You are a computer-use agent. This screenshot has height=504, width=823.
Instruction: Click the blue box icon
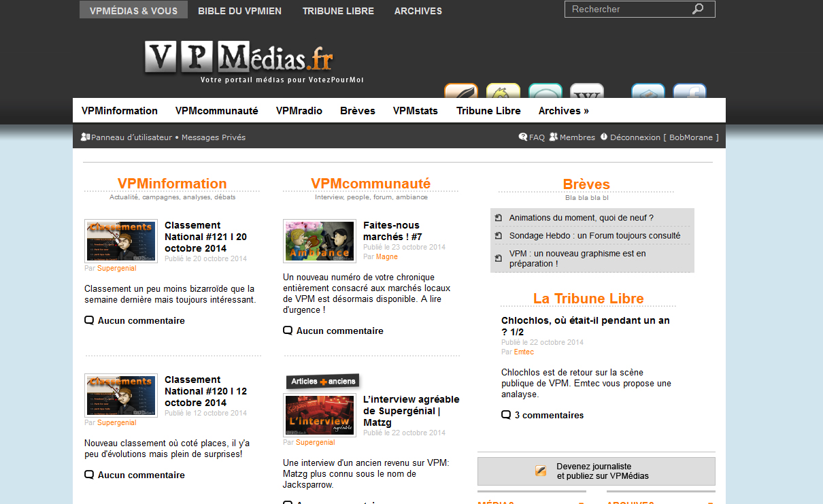tap(648, 91)
